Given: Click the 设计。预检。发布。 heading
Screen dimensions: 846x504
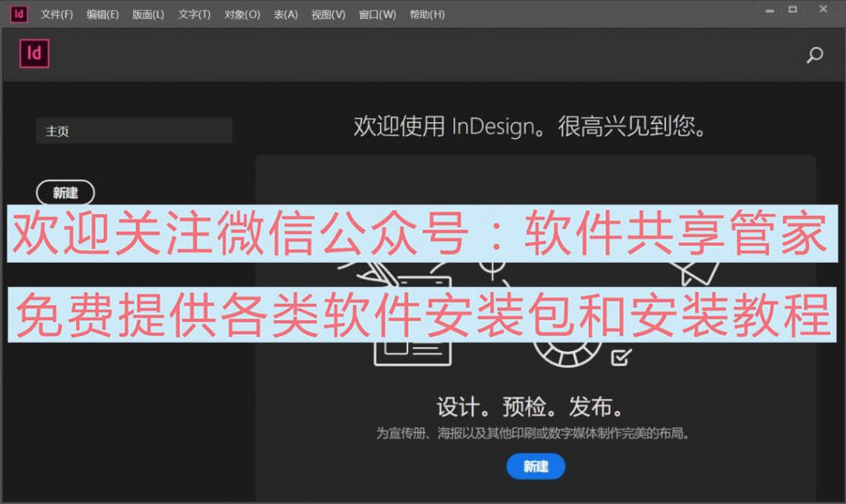Looking at the screenshot, I should click(x=530, y=407).
